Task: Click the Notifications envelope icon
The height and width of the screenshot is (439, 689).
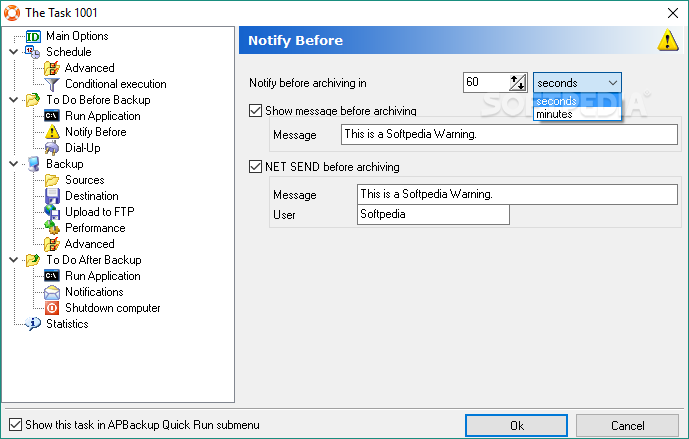Action: click(52, 292)
